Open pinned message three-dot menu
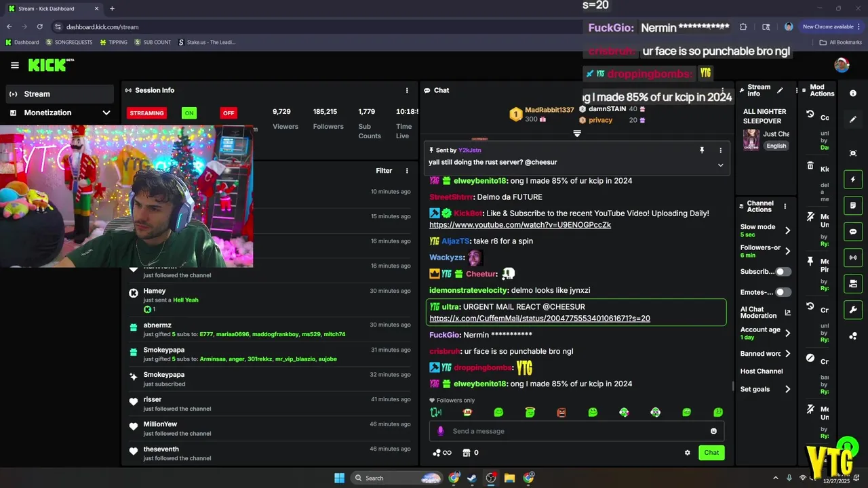This screenshot has height=488, width=868. (720, 150)
